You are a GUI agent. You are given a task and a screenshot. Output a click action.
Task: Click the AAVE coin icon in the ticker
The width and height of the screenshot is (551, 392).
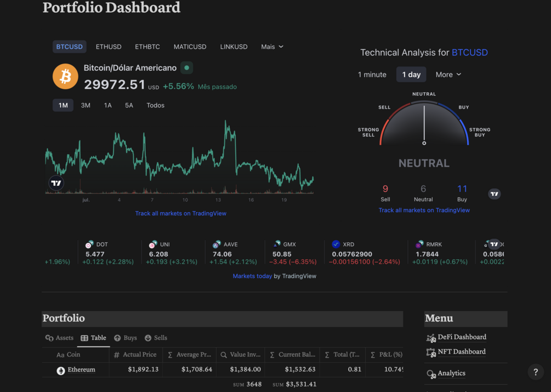point(217,244)
